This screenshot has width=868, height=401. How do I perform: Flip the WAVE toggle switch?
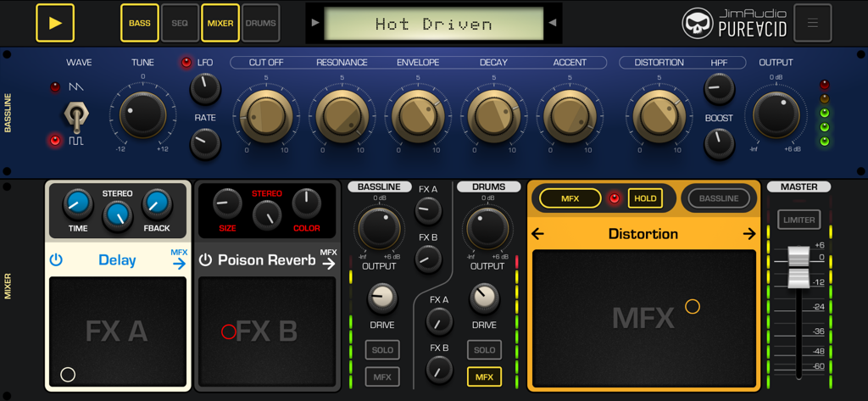pyautogui.click(x=75, y=116)
